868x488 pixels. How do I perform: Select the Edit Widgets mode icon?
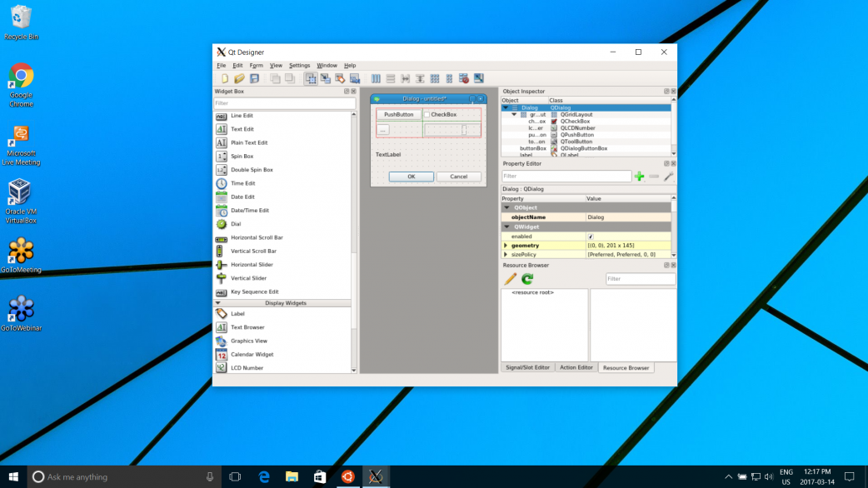tap(311, 78)
